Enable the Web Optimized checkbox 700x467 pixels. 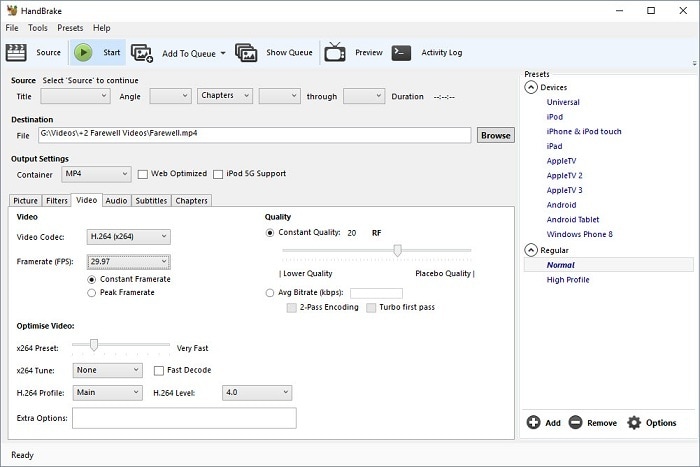click(x=143, y=174)
